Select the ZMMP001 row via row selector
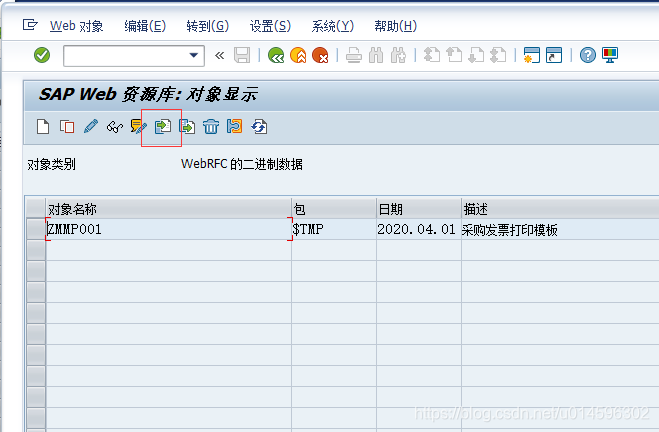This screenshot has width=659, height=432. (x=36, y=229)
